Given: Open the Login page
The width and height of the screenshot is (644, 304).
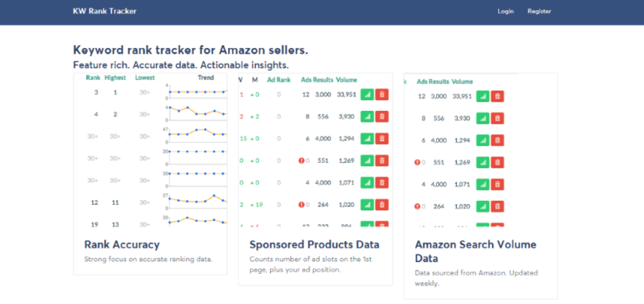Looking at the screenshot, I should (506, 12).
